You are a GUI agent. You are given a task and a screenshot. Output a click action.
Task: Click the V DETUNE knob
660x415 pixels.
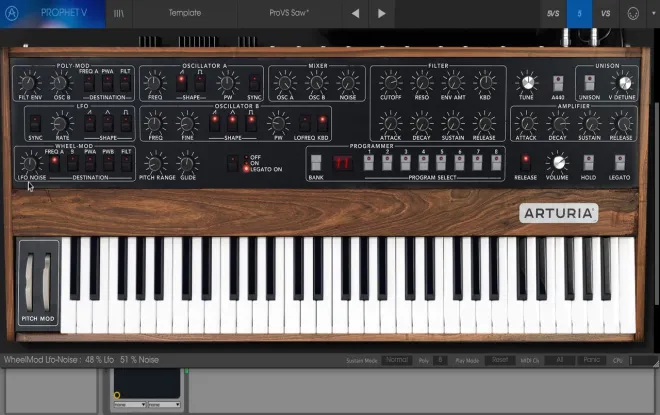tap(625, 83)
